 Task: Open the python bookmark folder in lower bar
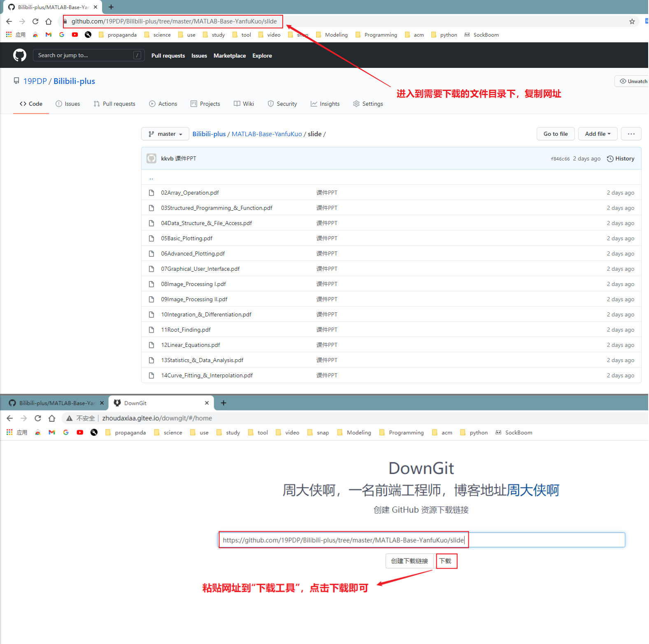474,432
